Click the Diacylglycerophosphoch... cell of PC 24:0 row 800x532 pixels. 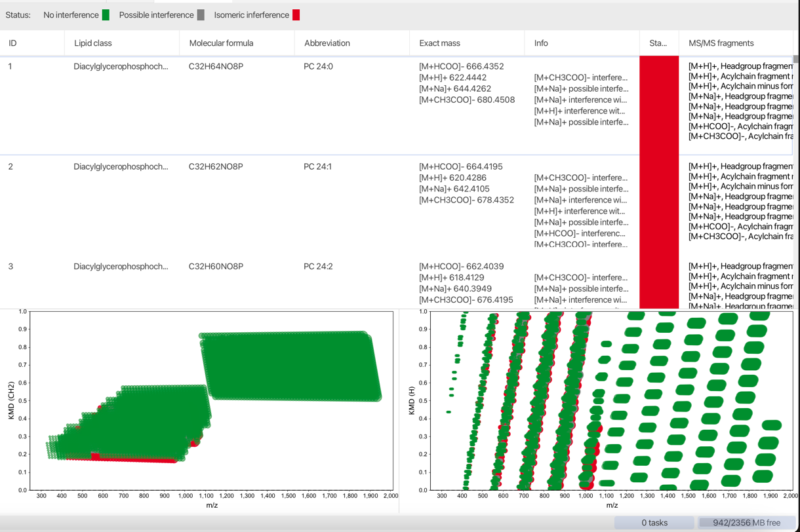click(121, 66)
